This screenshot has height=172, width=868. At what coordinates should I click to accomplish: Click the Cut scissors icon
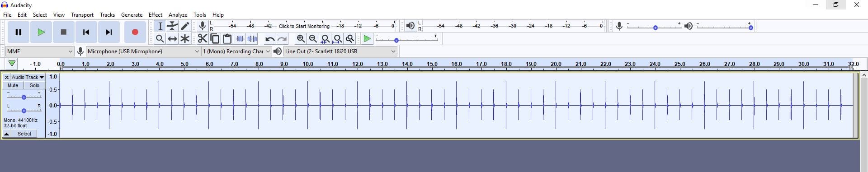(203, 39)
